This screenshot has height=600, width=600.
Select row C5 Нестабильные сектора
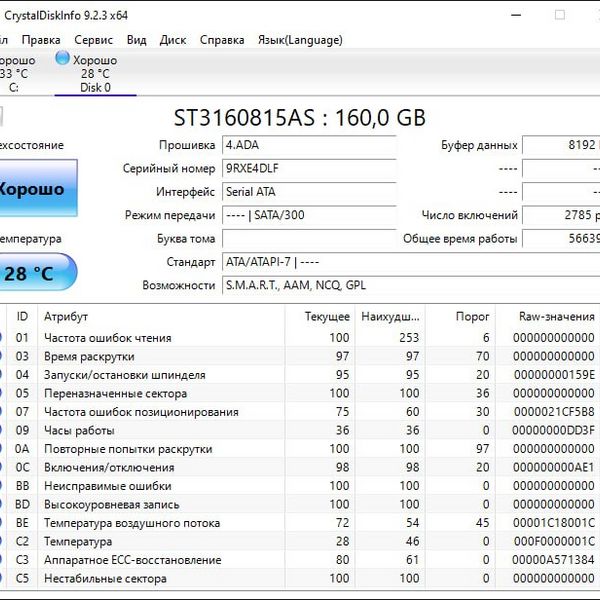tap(300, 579)
